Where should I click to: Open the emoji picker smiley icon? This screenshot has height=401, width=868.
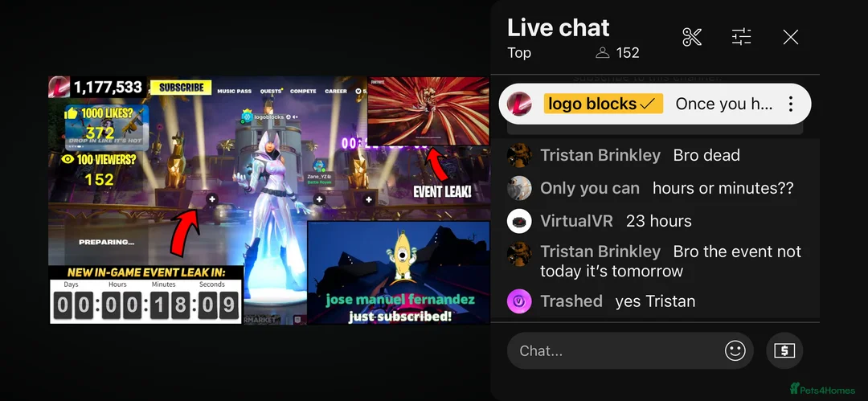click(x=735, y=350)
